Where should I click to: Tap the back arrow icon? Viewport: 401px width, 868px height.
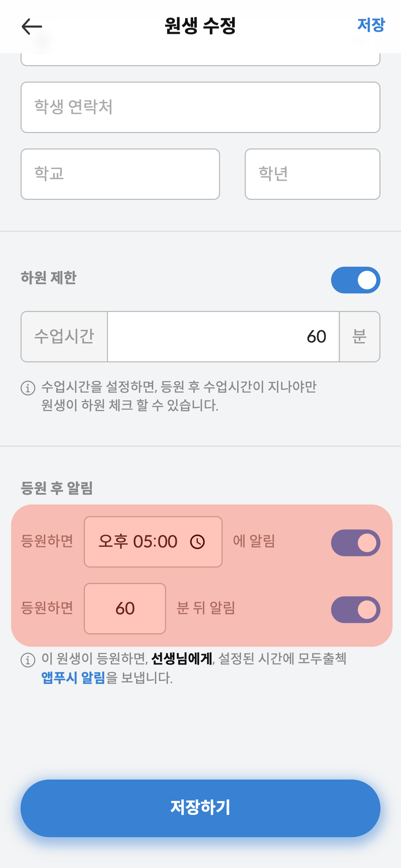point(32,27)
